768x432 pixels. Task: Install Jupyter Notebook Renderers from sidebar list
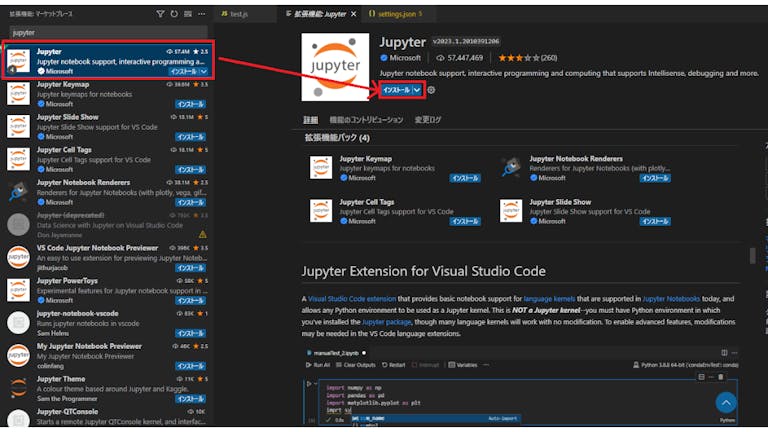191,202
